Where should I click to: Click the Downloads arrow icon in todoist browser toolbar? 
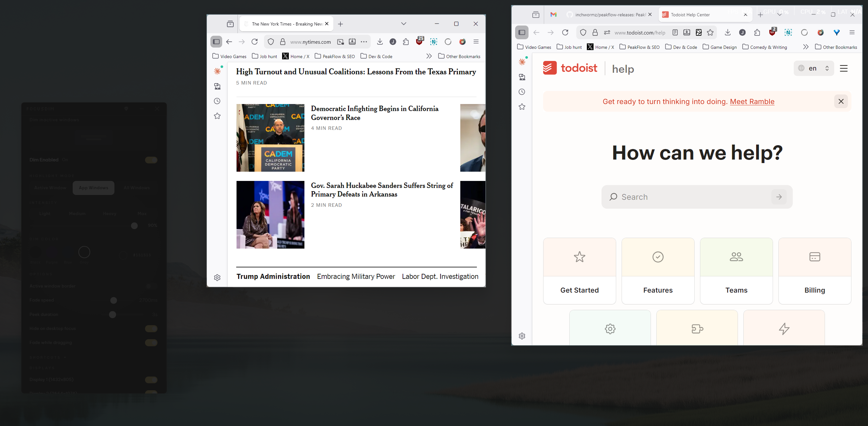[x=727, y=32]
